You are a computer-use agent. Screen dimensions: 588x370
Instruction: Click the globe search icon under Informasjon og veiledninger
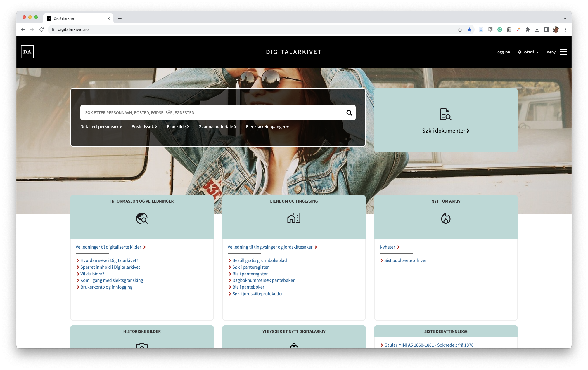coord(142,218)
